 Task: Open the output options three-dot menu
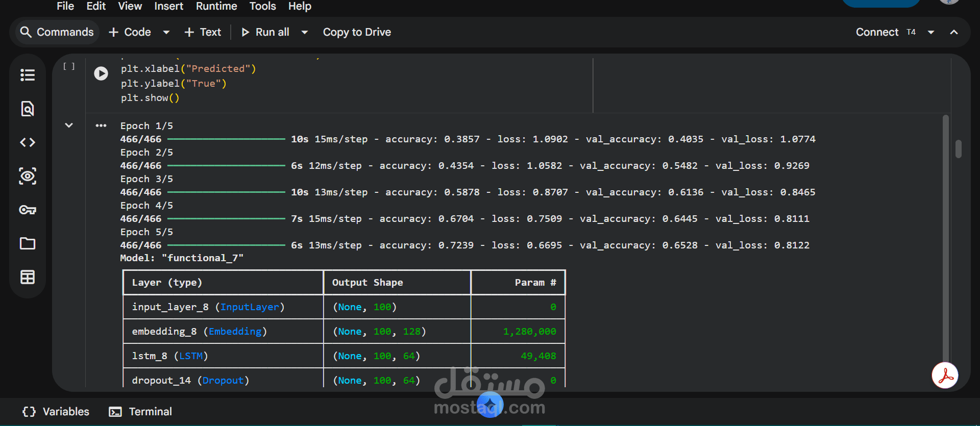(101, 126)
